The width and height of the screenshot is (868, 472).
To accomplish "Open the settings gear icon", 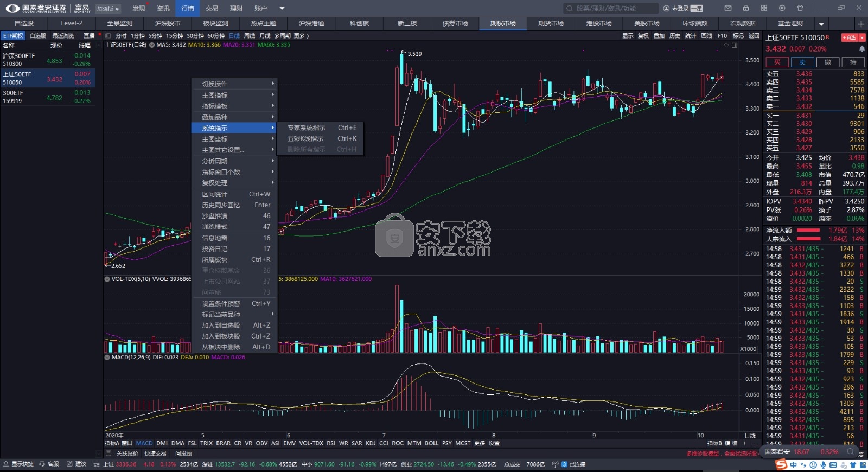I will point(782,8).
